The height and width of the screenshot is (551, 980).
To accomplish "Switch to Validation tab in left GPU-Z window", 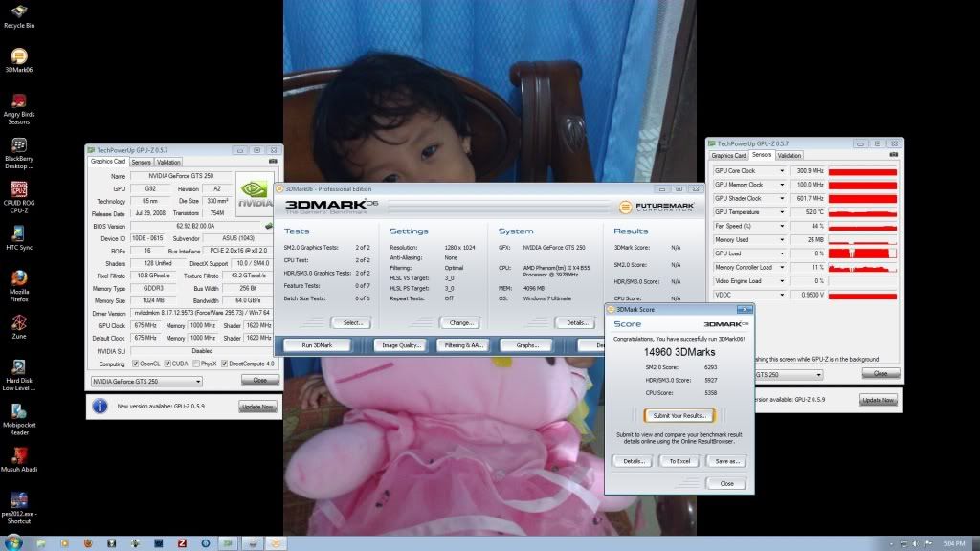I will point(168,162).
